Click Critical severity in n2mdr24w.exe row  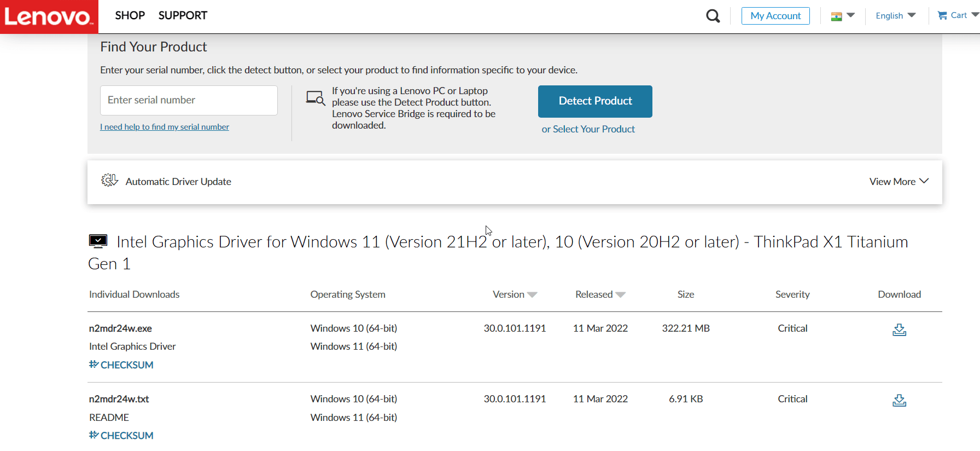tap(792, 328)
